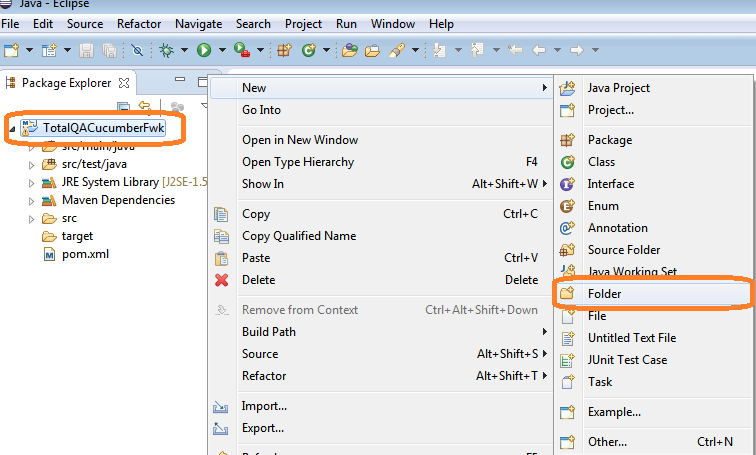Click New Java Class toolbar icon
Viewport: 756px width, 455px height.
[x=309, y=50]
